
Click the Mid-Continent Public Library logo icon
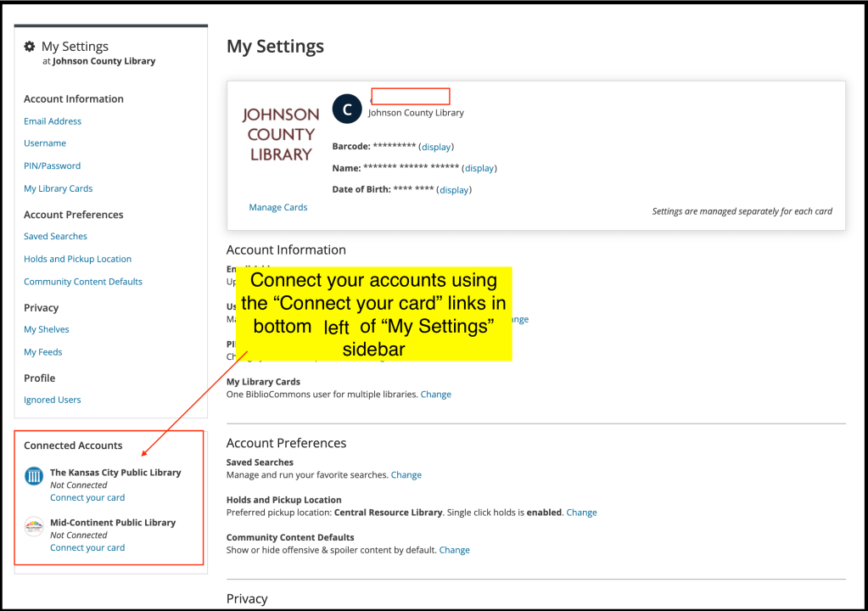tap(34, 526)
